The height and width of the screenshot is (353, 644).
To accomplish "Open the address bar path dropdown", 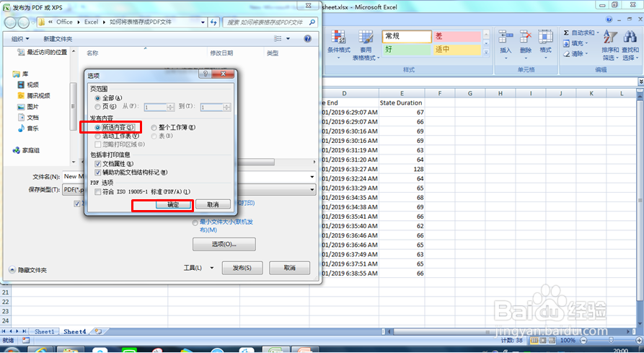I will tap(203, 22).
